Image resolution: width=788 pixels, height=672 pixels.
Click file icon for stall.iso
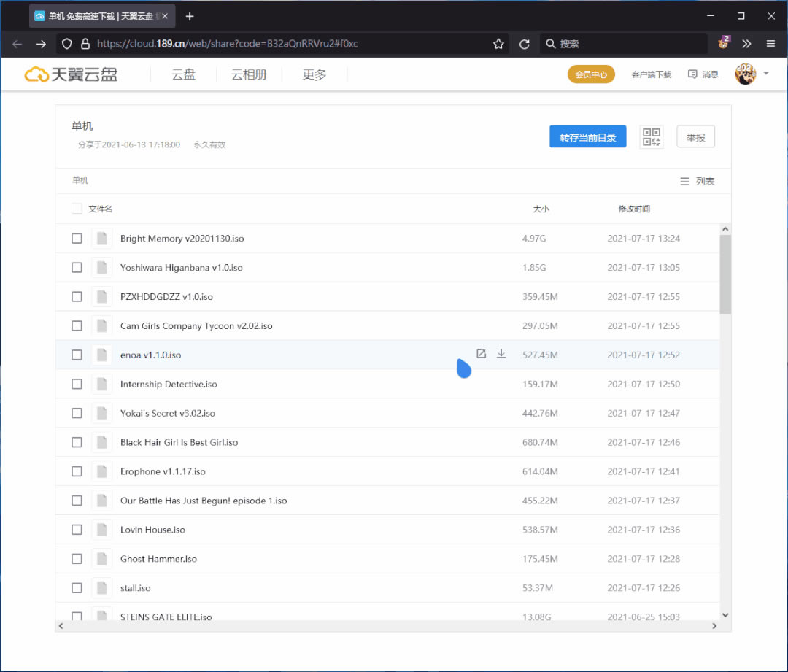click(x=102, y=588)
